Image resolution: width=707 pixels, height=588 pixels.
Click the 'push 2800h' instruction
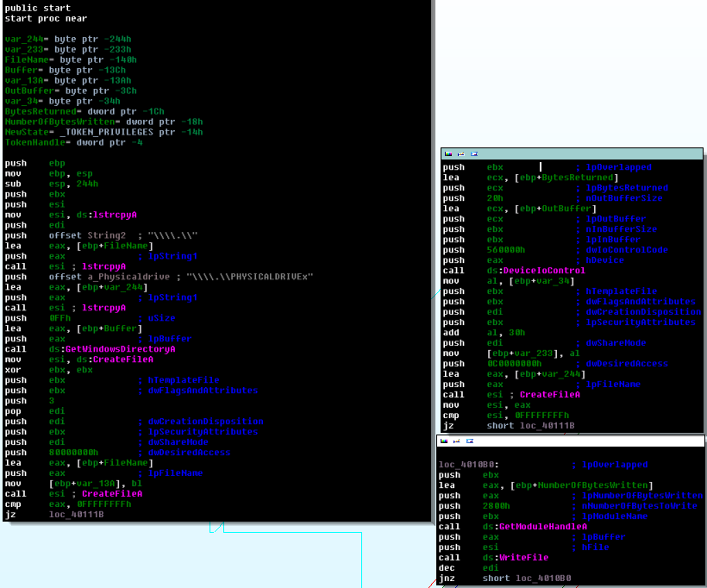click(567, 507)
